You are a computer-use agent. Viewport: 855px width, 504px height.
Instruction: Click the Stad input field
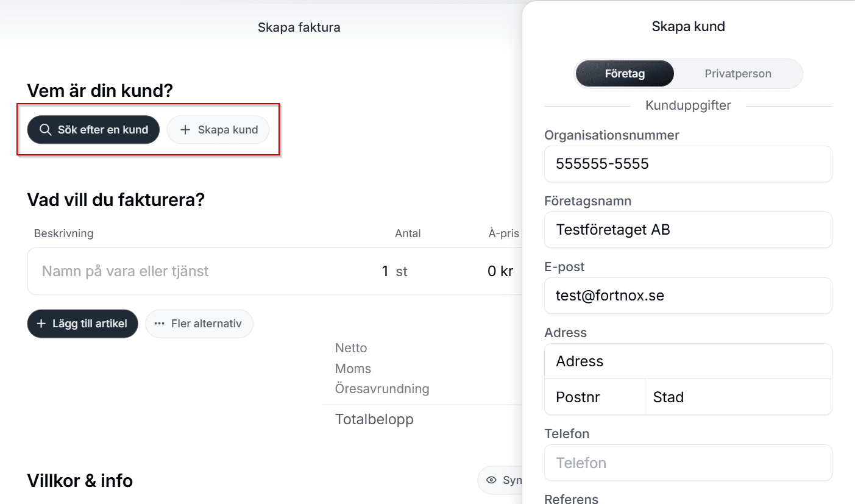[737, 397]
